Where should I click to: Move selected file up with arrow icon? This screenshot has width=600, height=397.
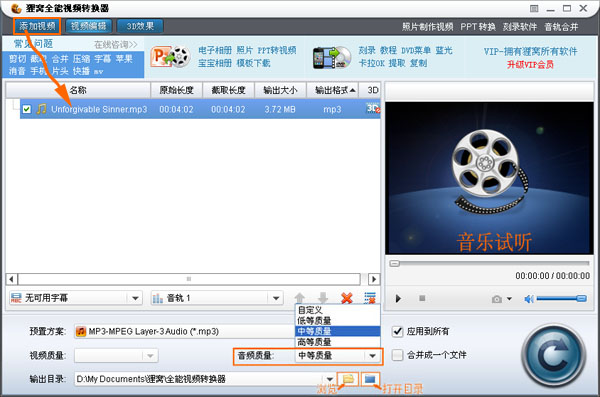click(300, 297)
